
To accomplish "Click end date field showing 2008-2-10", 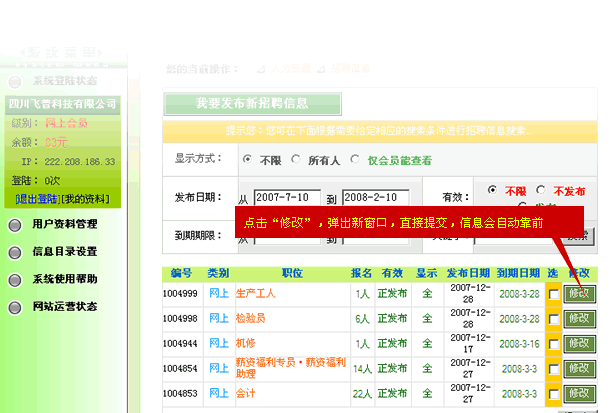I will (375, 197).
